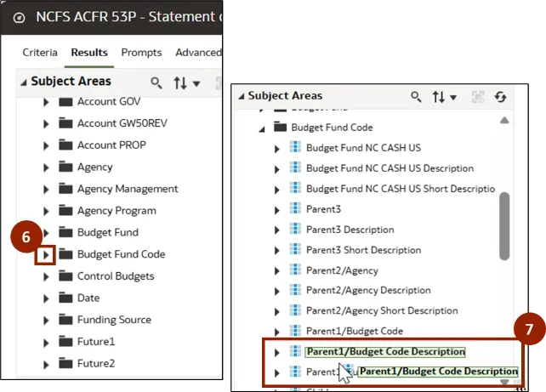Expand the Control Budgets folder
This screenshot has width=546, height=392.
click(46, 276)
